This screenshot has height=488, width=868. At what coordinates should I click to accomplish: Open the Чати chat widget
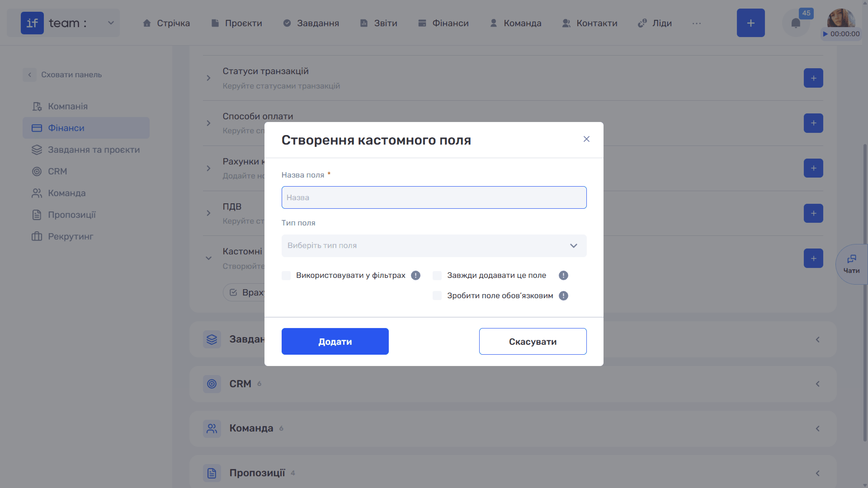click(x=851, y=264)
